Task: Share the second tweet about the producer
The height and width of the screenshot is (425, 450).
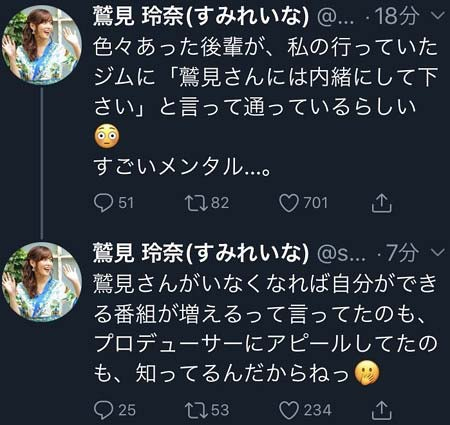Action: pos(382,410)
